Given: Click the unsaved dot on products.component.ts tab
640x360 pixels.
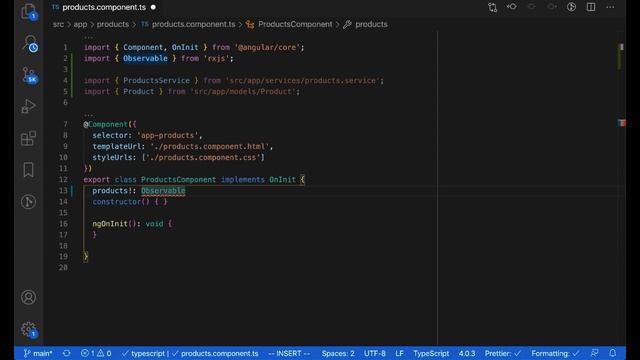Looking at the screenshot, I should [x=153, y=7].
